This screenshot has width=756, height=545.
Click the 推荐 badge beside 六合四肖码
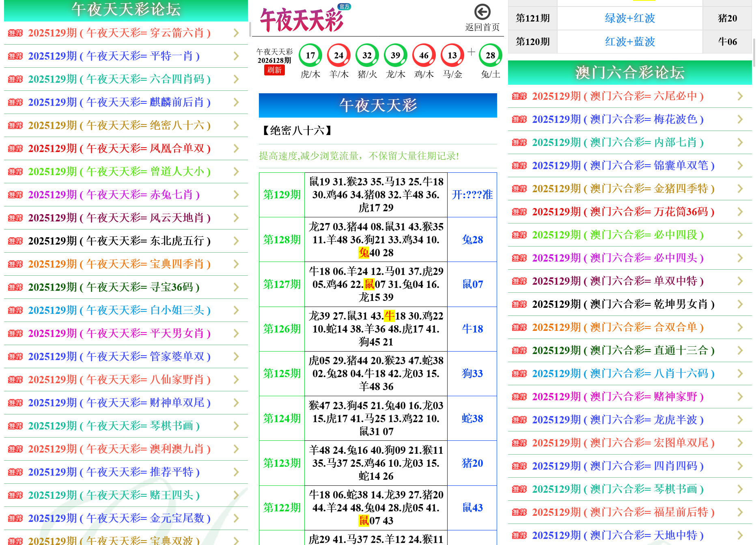(15, 79)
